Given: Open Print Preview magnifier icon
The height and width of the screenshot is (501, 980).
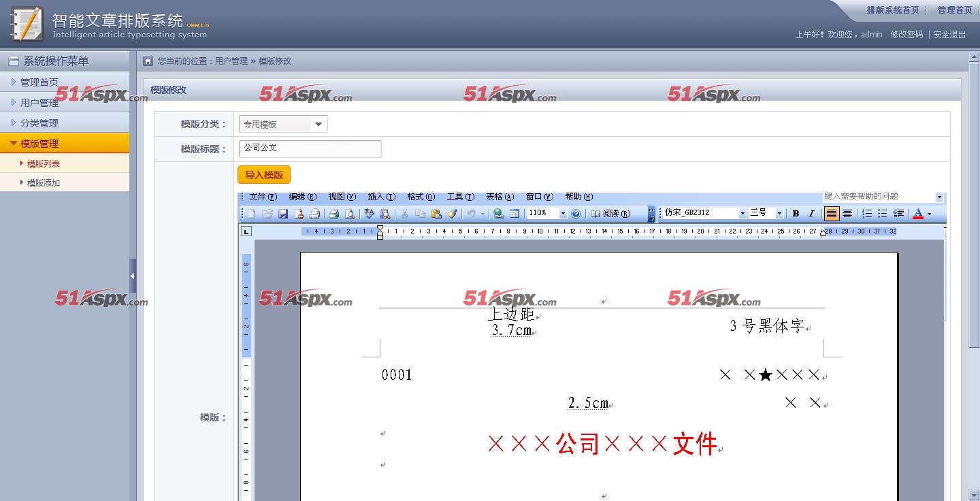Looking at the screenshot, I should [350, 214].
